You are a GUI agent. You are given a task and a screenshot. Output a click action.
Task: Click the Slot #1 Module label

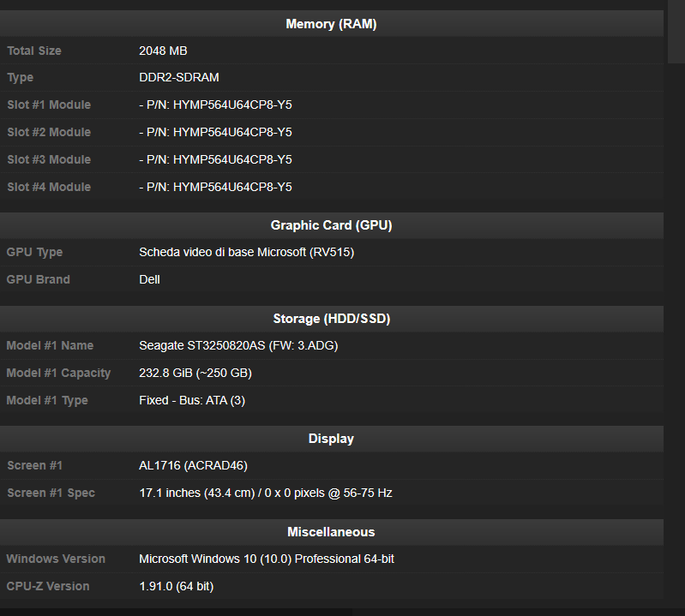pos(49,105)
